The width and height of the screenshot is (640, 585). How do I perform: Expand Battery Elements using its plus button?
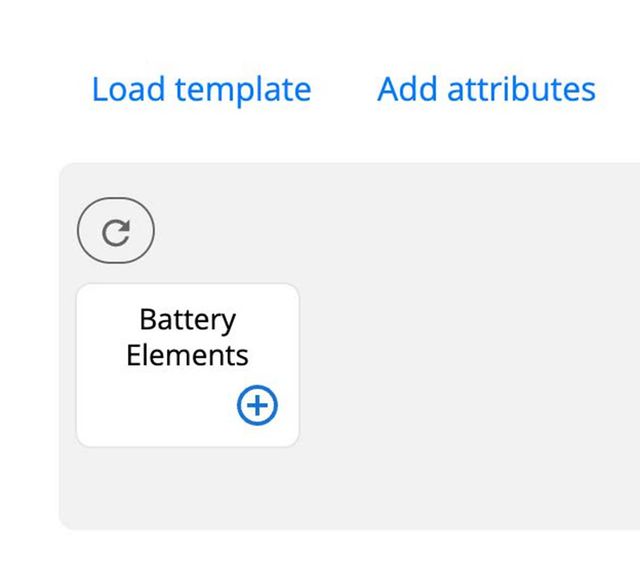[258, 405]
